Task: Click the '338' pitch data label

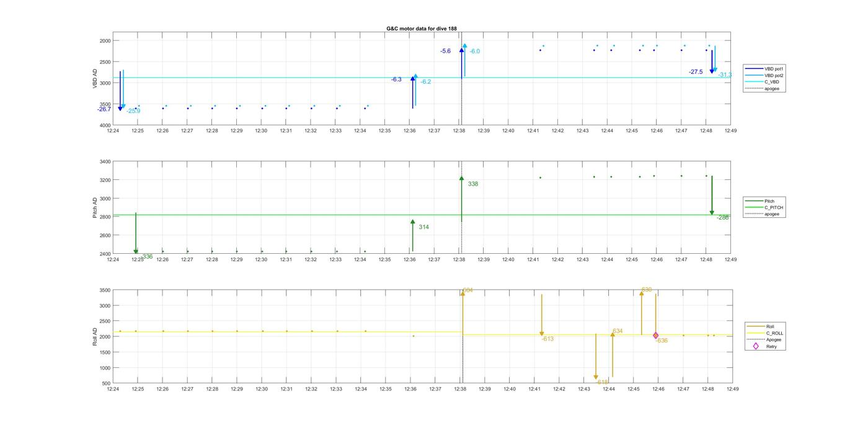Action: (473, 184)
